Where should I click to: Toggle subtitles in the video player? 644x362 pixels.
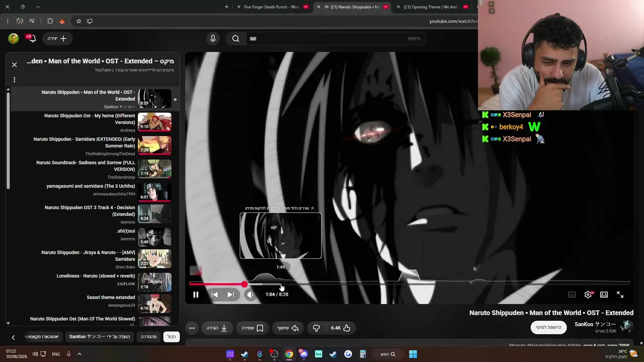coord(572,295)
